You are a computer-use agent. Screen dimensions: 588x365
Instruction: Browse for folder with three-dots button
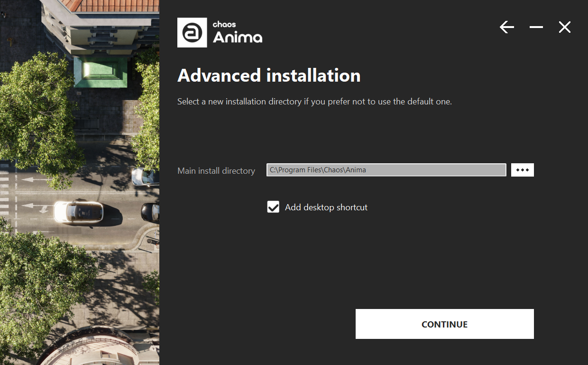tap(522, 170)
